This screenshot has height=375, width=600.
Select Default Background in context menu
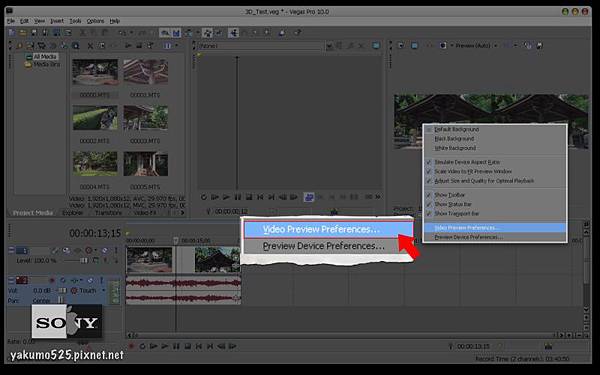click(495, 129)
